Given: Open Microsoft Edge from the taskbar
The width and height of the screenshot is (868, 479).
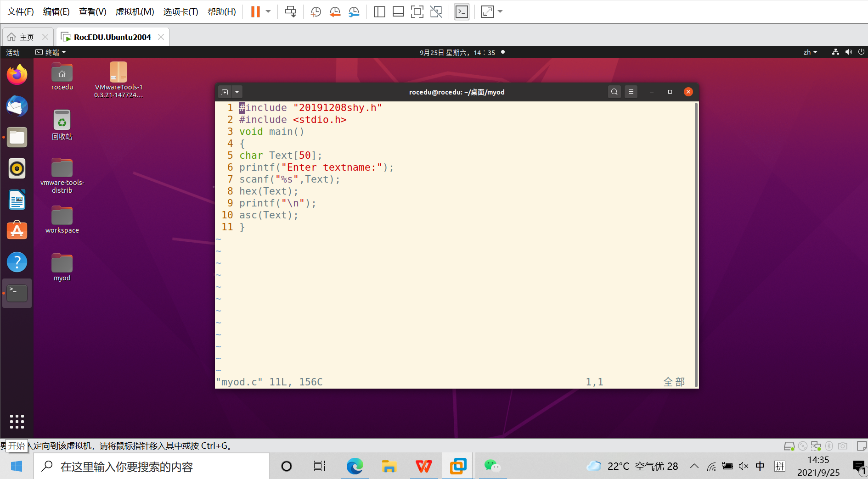Looking at the screenshot, I should point(355,467).
